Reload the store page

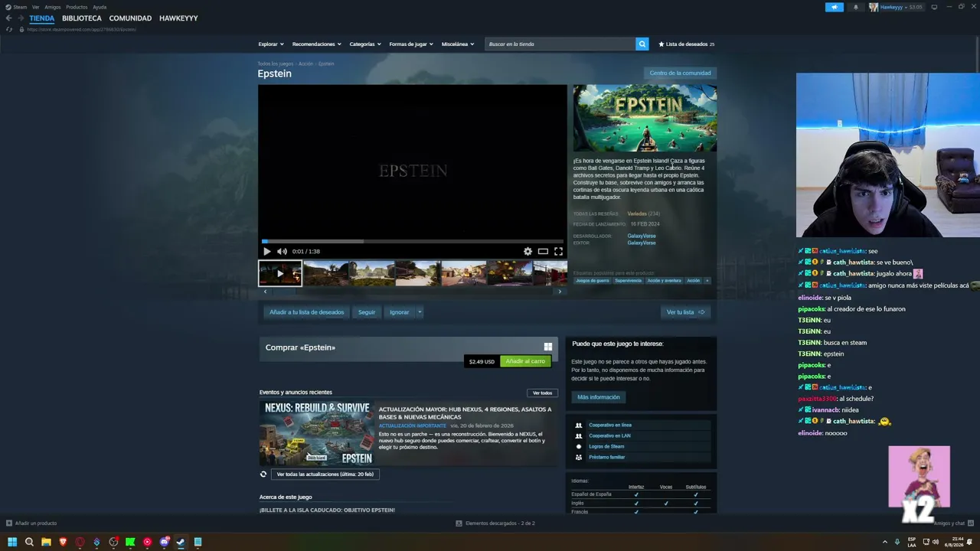coord(9,29)
